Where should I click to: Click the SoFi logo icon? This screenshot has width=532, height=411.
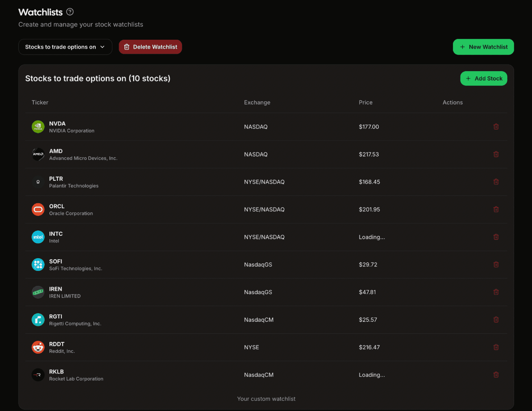click(x=38, y=265)
